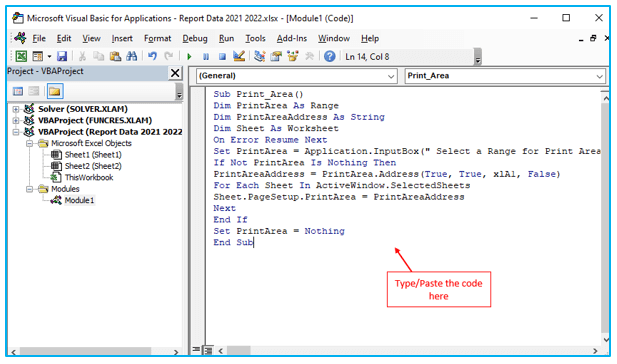The width and height of the screenshot is (617, 364).
Task: Open Object Browser toolbar icon
Action: tap(292, 57)
